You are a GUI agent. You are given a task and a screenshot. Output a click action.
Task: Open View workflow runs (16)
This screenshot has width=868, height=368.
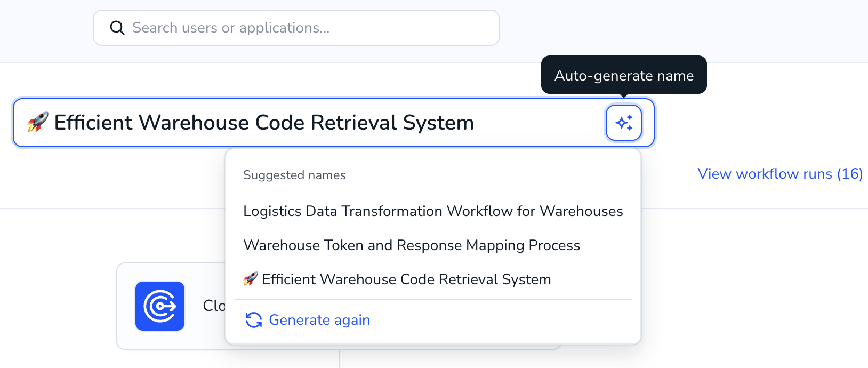tap(780, 174)
